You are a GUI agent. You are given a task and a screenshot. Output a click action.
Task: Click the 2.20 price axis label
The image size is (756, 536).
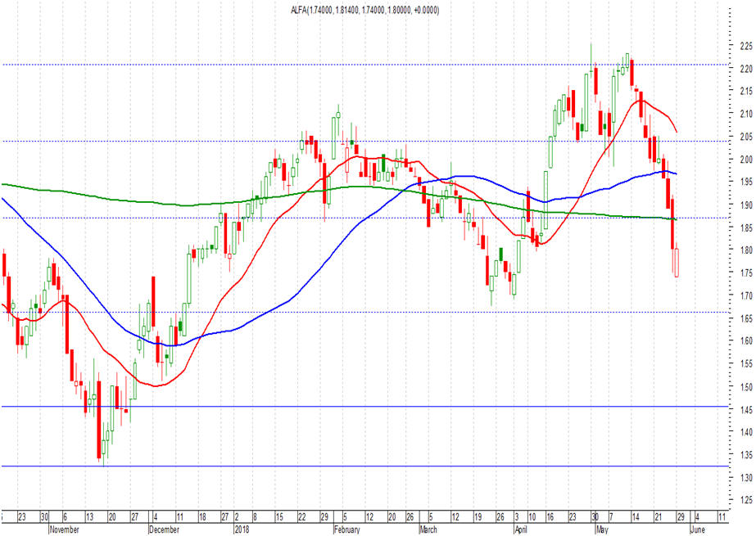click(x=746, y=69)
